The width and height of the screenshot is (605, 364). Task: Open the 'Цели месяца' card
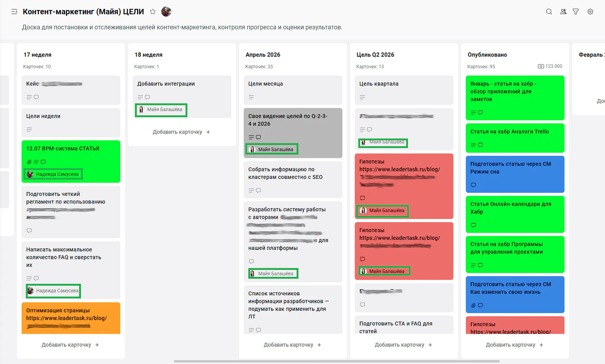[293, 90]
